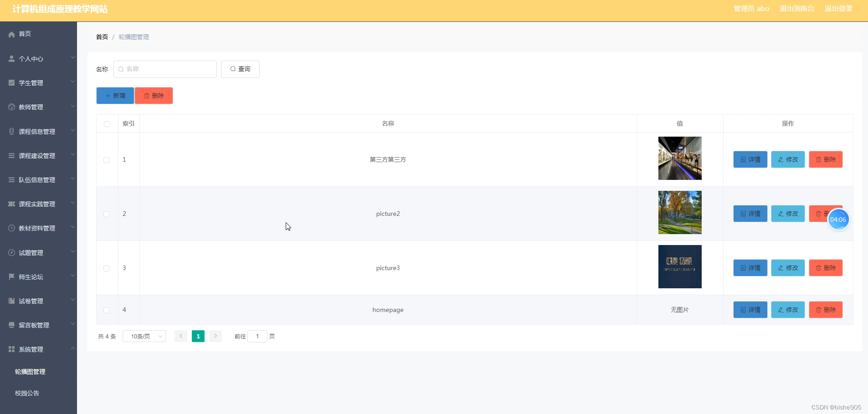868x414 pixels.
Task: Check the select-all checkbox in table header
Action: tap(106, 124)
